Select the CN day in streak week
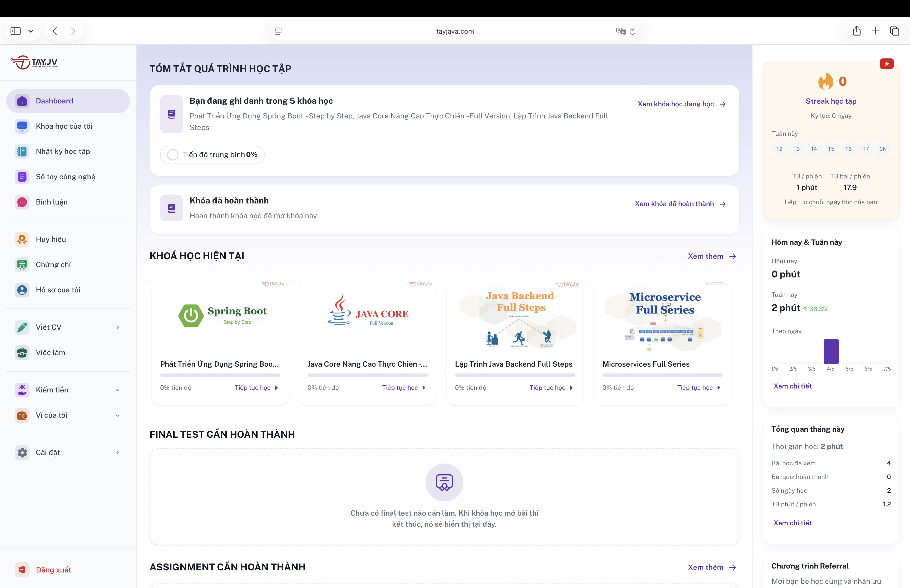 [883, 149]
